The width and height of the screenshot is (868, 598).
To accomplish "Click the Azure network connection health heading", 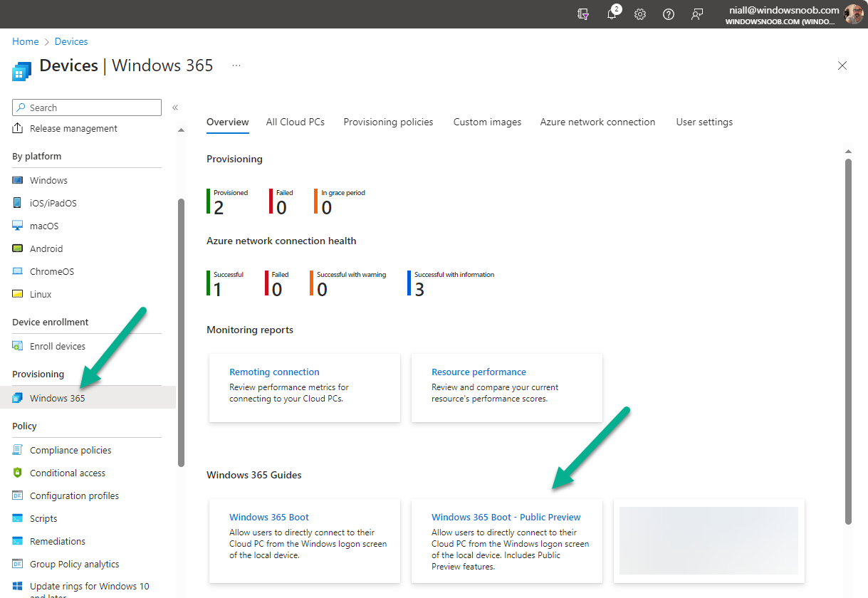I will coord(281,241).
